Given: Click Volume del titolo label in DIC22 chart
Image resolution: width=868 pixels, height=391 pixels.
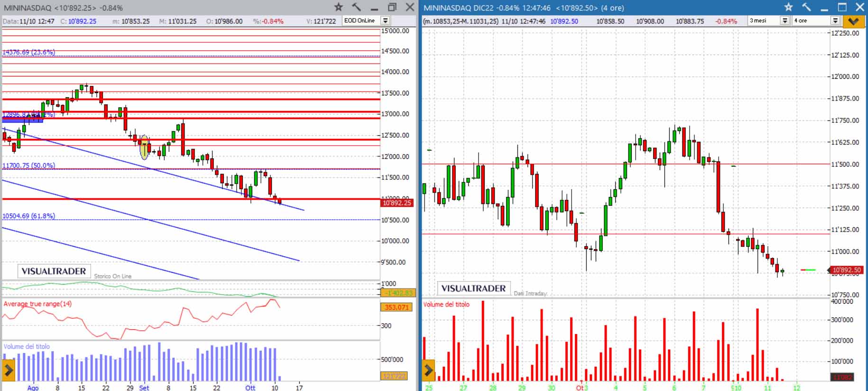Looking at the screenshot, I should [x=446, y=304].
